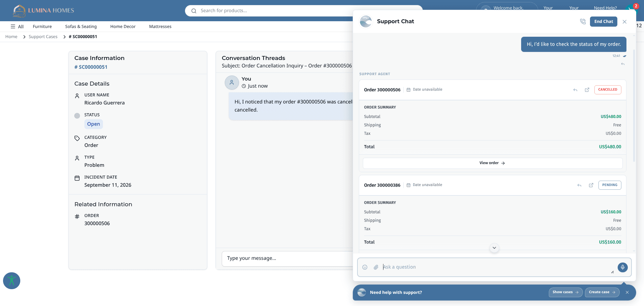
Task: Open the Home Decor menu
Action: (123, 27)
